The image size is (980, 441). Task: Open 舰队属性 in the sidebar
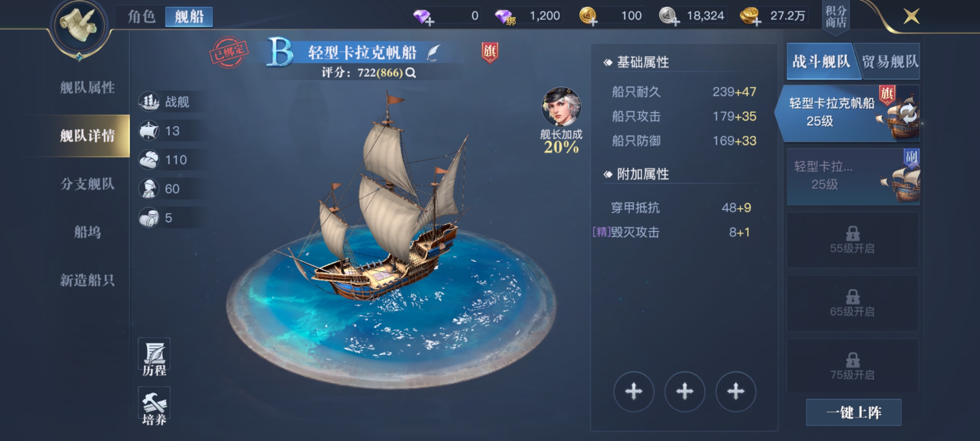(x=87, y=87)
